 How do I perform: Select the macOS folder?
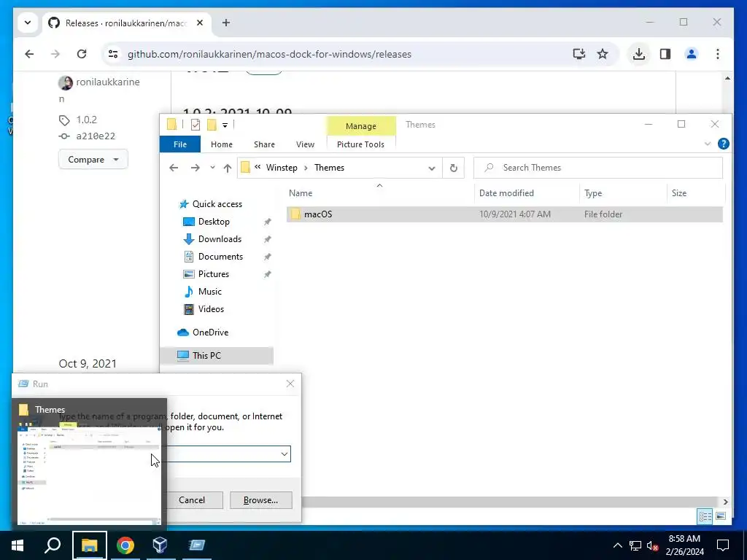(x=505, y=214)
